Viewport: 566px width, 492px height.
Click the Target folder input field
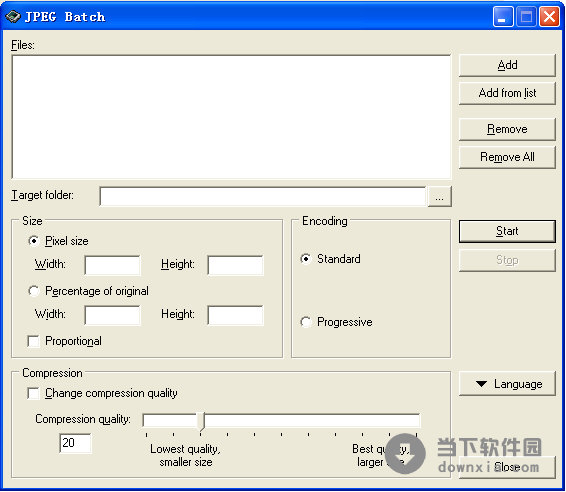[263, 196]
